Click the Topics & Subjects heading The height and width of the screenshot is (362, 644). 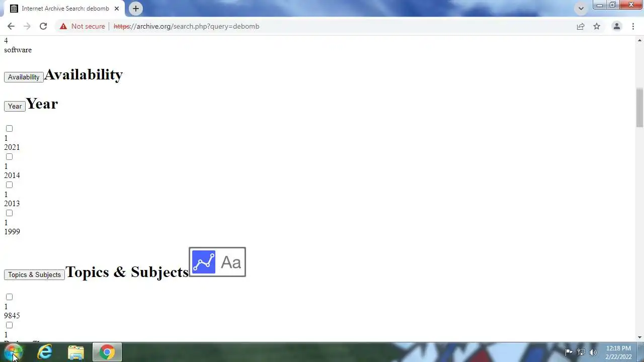(127, 272)
